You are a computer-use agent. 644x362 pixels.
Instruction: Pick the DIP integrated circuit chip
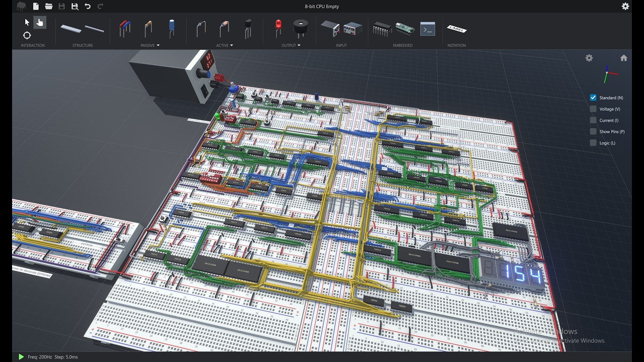[382, 29]
